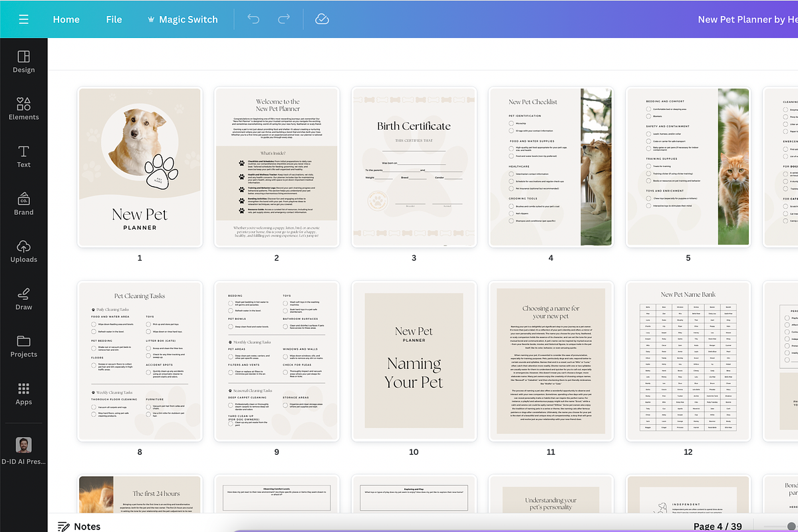Select page 5 orange cat thumbnail
Viewport: 798px width, 532px height.
[688, 167]
